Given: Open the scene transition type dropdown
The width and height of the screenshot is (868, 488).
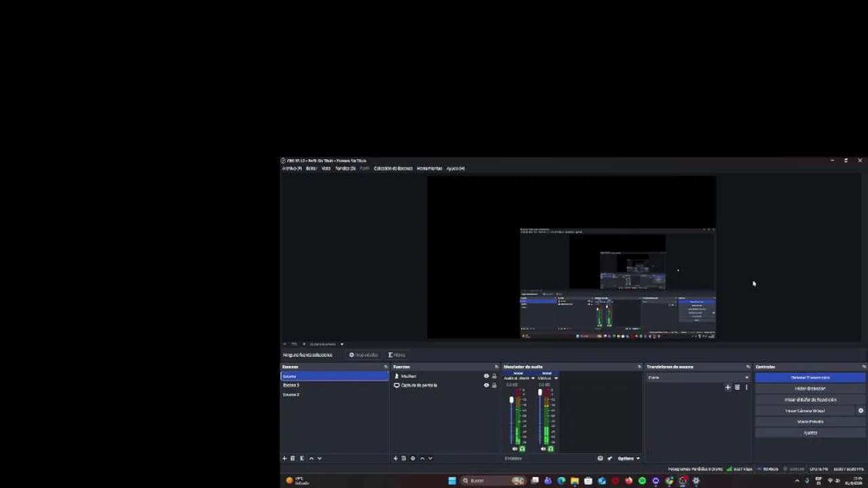Looking at the screenshot, I should pyautogui.click(x=698, y=378).
